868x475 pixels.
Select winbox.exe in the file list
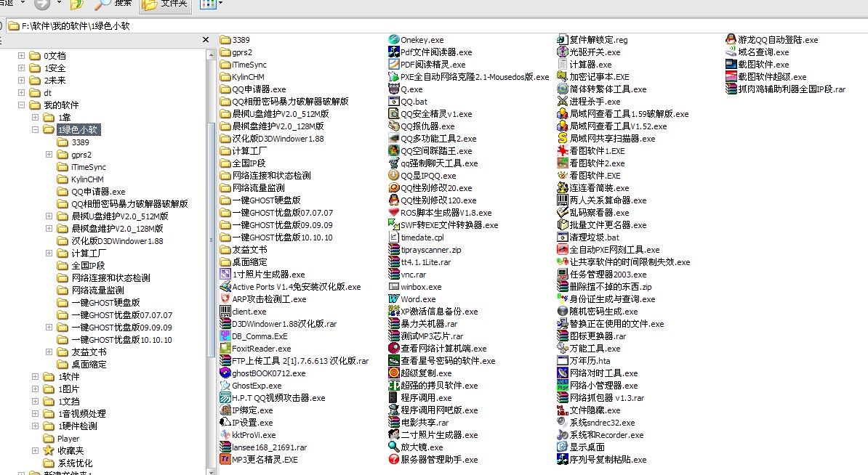point(420,287)
